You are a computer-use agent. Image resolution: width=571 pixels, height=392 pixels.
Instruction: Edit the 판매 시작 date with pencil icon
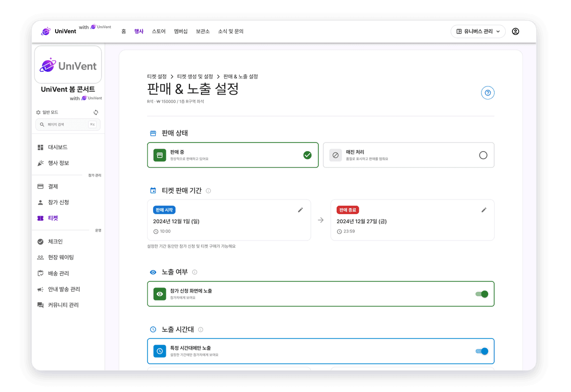pos(301,210)
